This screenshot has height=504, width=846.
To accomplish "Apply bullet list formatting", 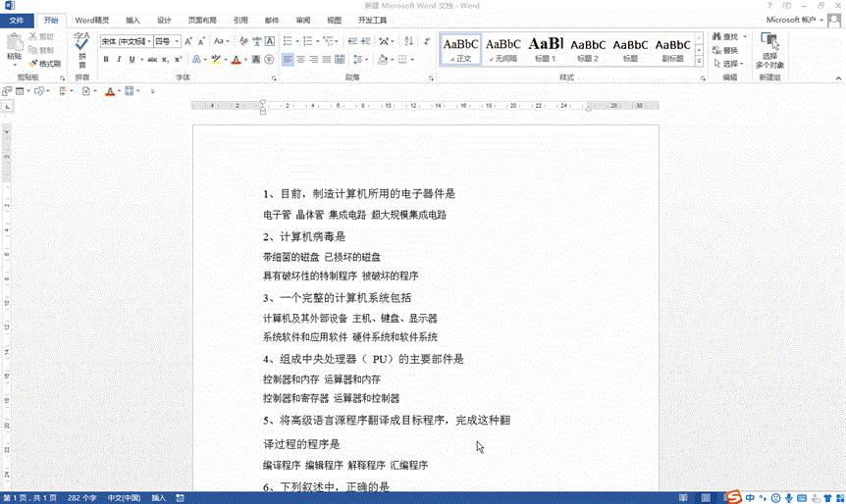I will point(288,41).
